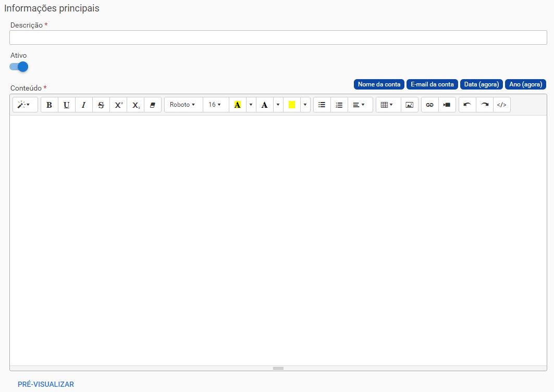
Task: Apply yellow highlighted A recent color
Action: 238,105
